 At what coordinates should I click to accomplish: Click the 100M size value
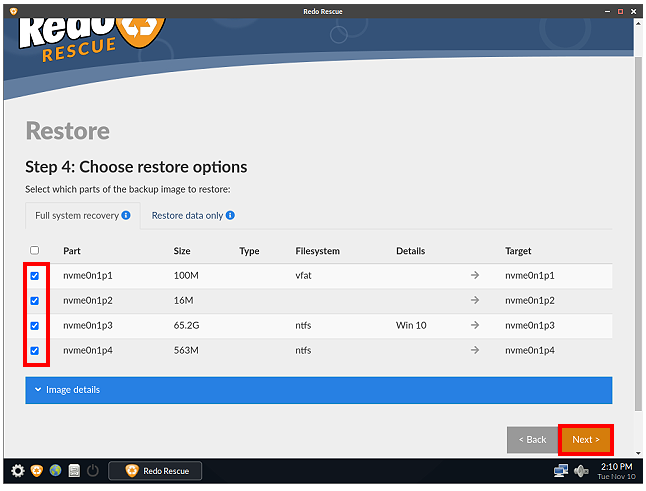[x=186, y=275]
